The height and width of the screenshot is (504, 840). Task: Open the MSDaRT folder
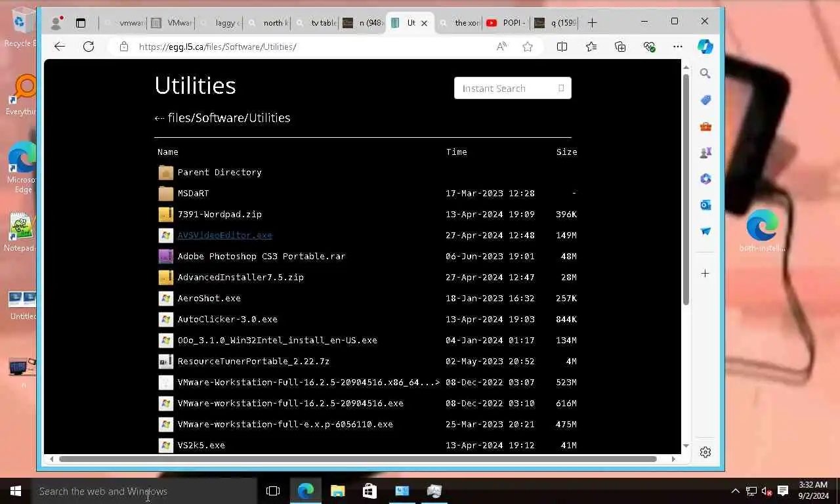pyautogui.click(x=193, y=193)
